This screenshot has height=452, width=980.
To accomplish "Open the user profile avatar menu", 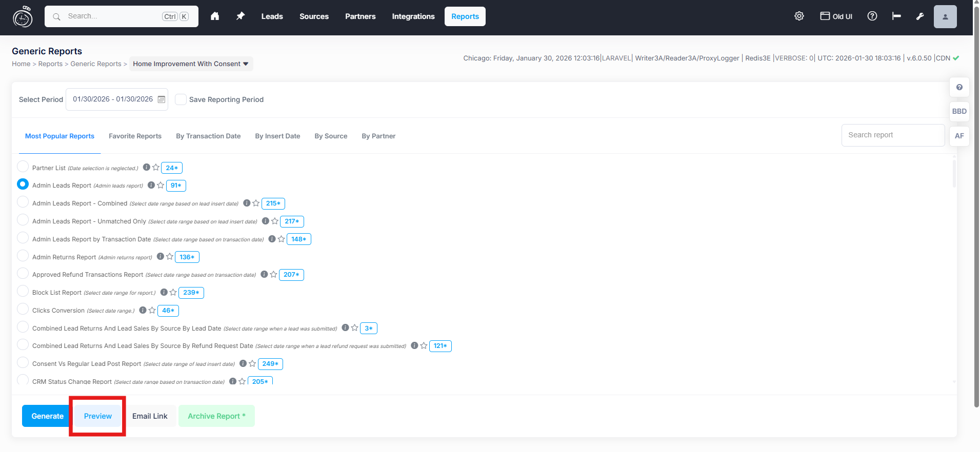I will (x=945, y=16).
